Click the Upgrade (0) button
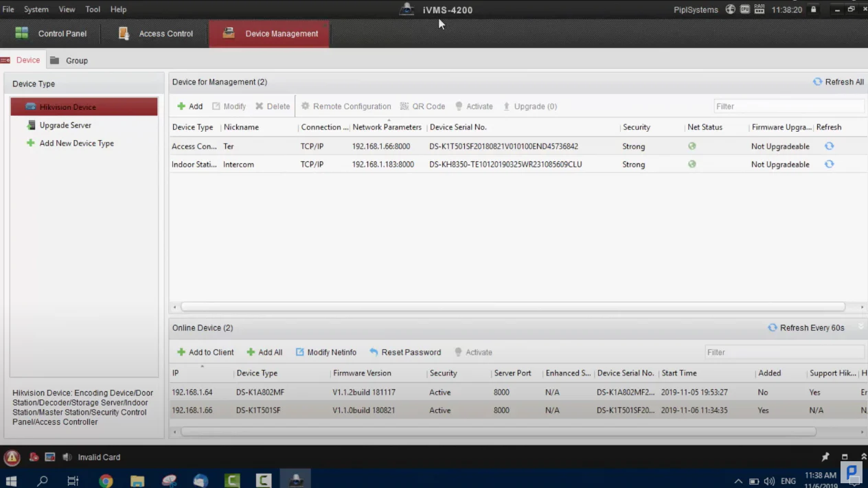Screen dimensions: 868x488 (530, 106)
